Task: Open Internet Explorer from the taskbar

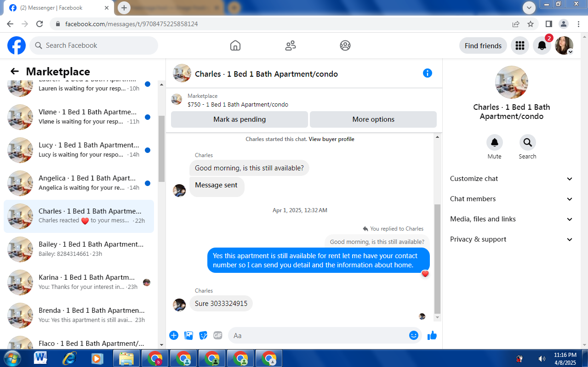Action: pos(69,358)
